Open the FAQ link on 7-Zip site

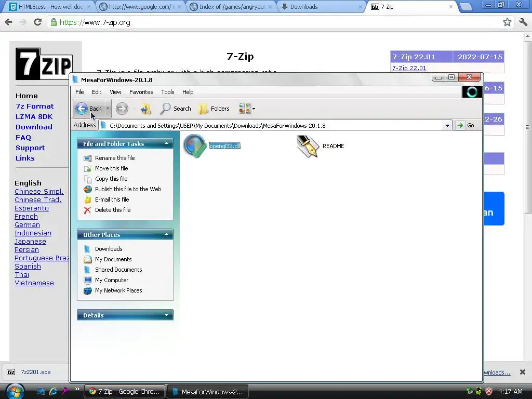(23, 137)
